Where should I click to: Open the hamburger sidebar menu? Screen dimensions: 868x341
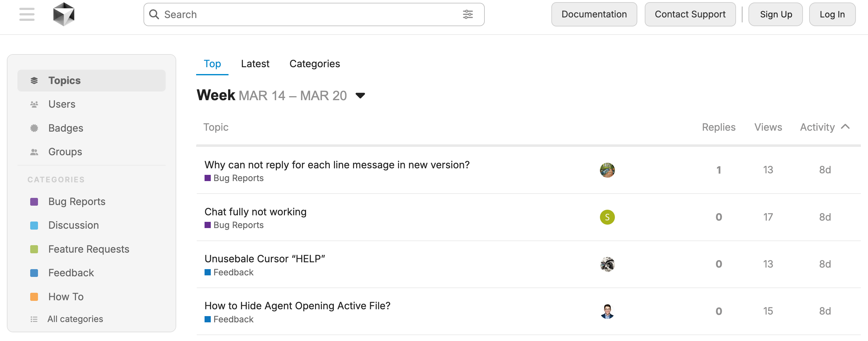[x=27, y=14]
